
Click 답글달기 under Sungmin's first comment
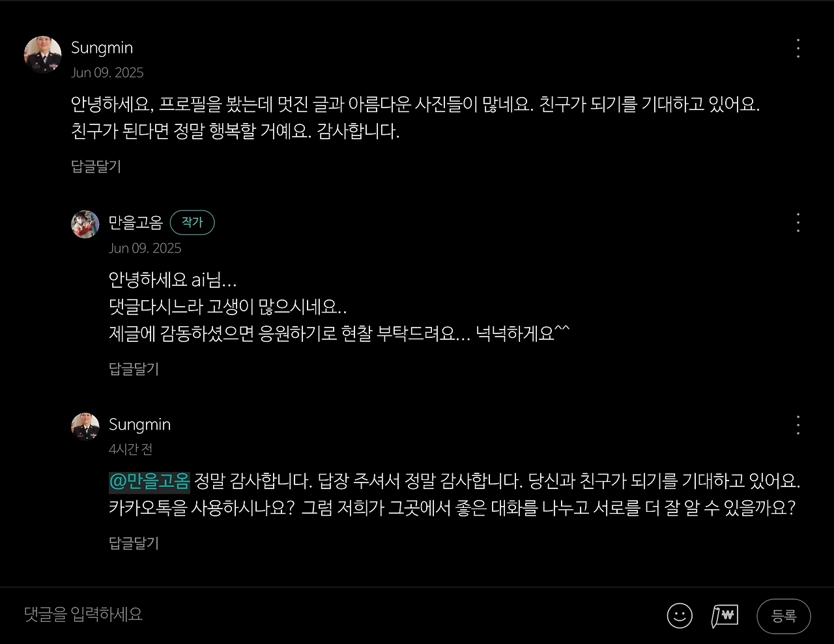click(x=96, y=167)
